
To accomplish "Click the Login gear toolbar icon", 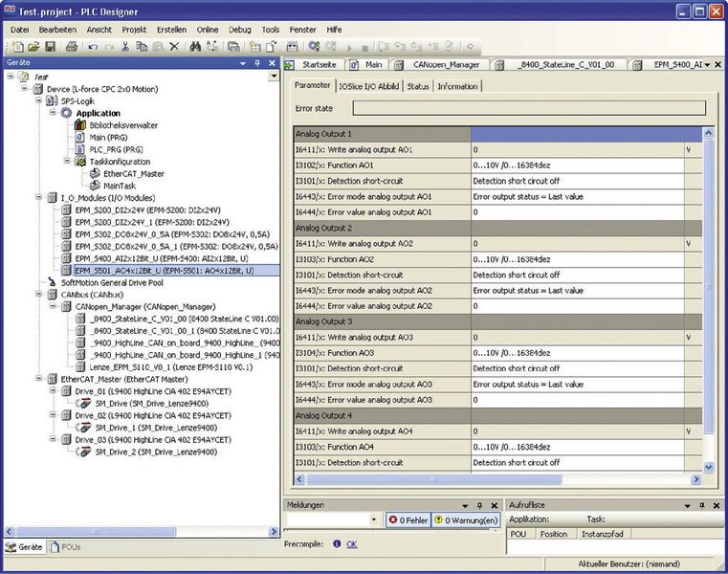I will 315,47.
